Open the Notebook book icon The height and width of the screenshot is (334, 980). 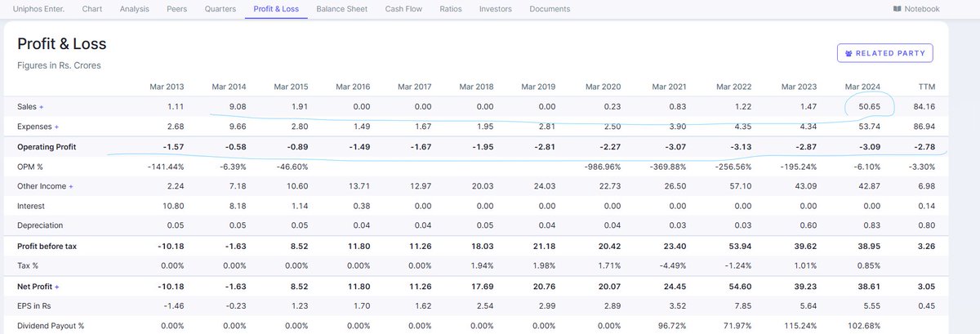click(x=898, y=9)
